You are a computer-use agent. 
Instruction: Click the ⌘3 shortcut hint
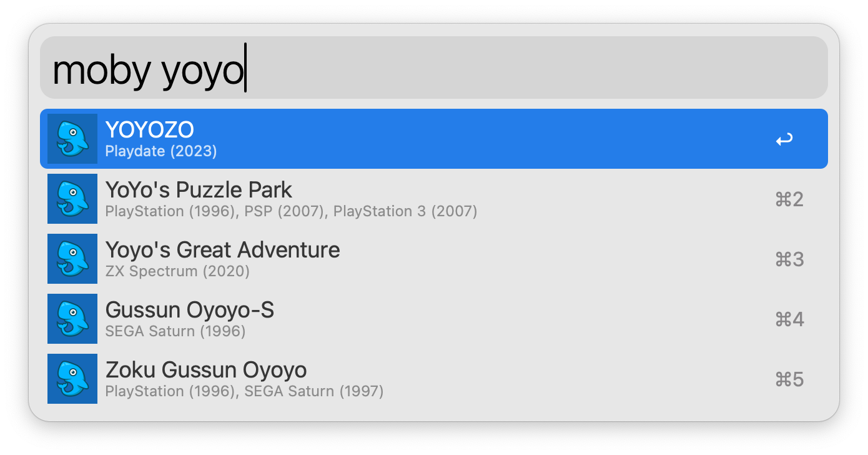[789, 259]
